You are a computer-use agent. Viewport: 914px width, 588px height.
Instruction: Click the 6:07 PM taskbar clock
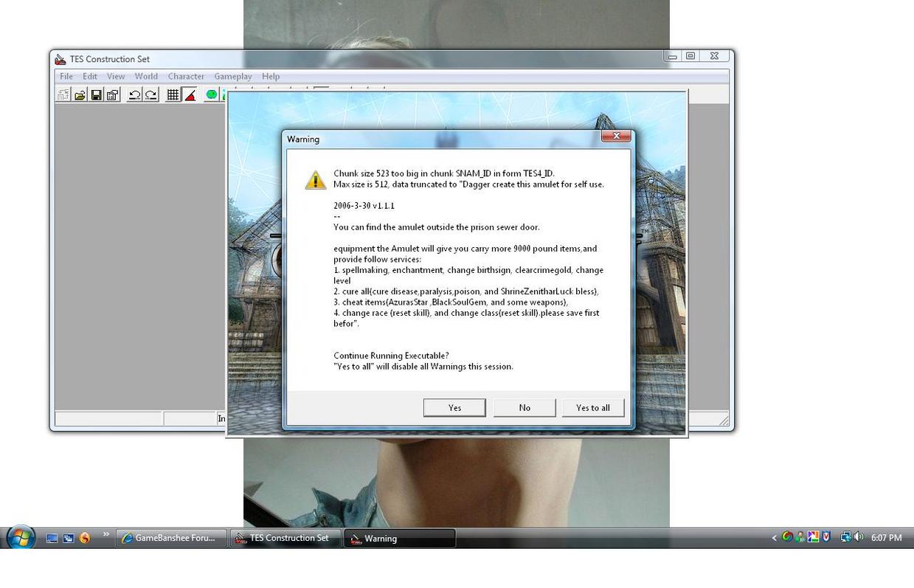coord(886,539)
